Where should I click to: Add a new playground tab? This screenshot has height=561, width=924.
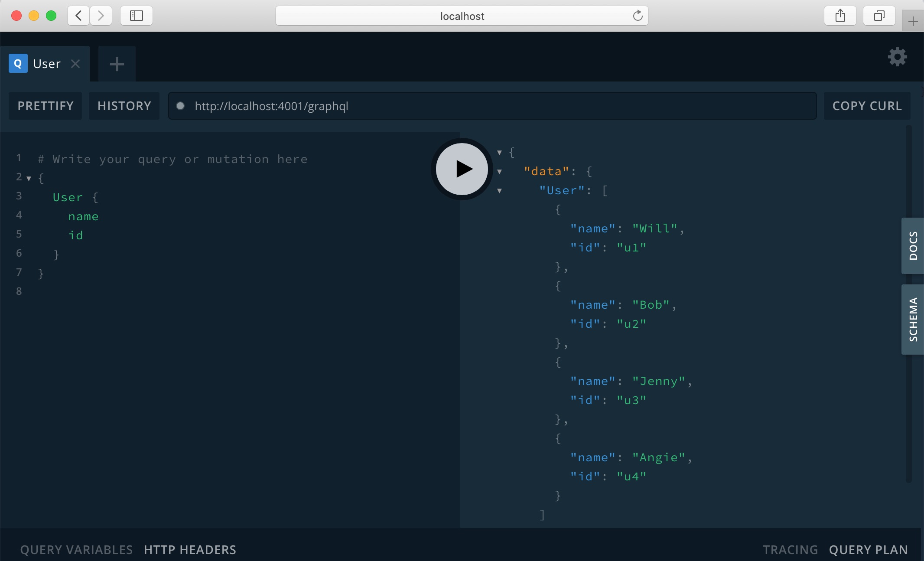tap(117, 64)
